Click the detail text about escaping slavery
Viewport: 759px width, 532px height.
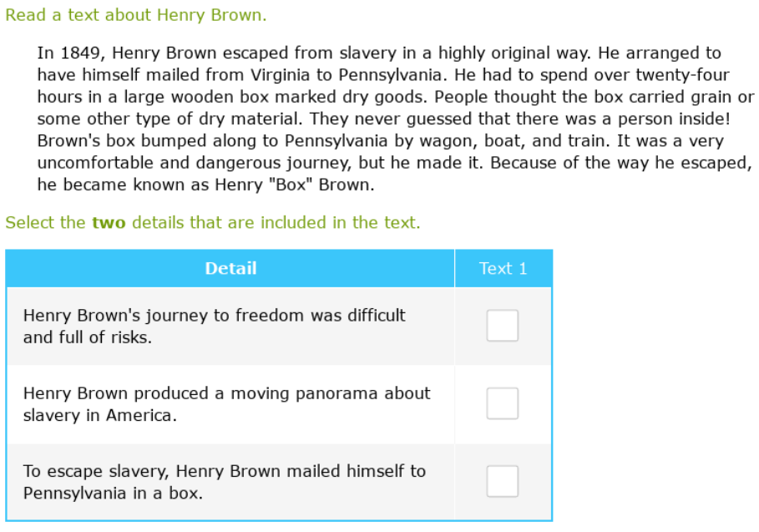(224, 481)
